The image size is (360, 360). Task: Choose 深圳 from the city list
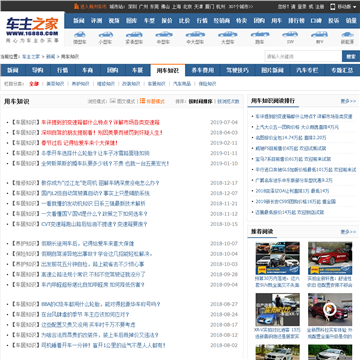(x=132, y=7)
